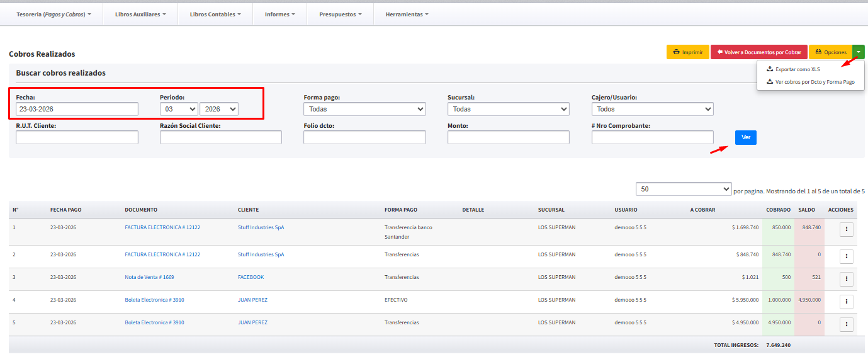Open actions menu for EFECTIVO payment row
This screenshot has height=364, width=868.
tap(847, 302)
